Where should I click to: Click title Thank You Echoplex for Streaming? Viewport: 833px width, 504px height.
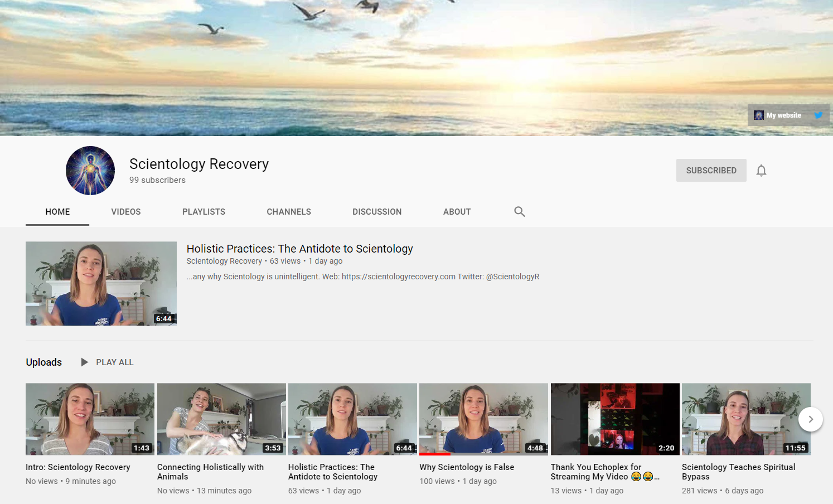click(x=605, y=472)
